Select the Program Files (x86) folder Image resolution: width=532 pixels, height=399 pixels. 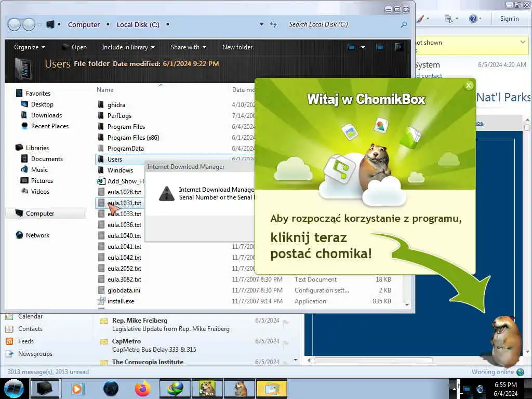click(x=133, y=137)
